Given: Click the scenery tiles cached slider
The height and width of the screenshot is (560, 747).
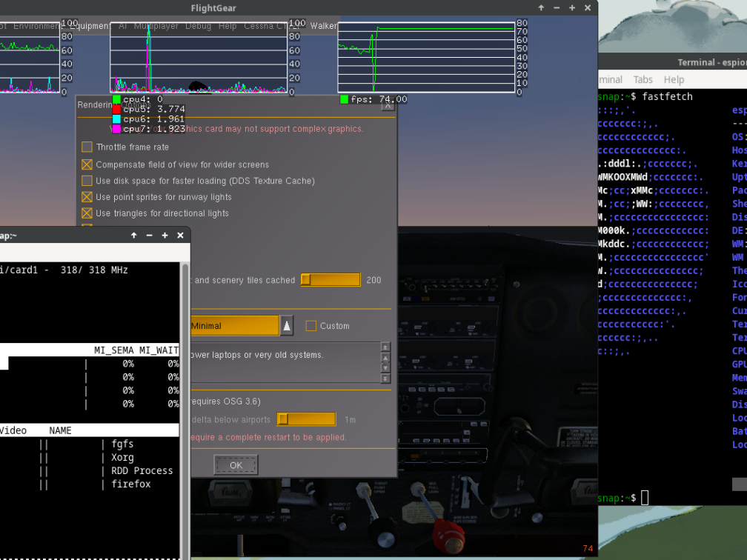Looking at the screenshot, I should click(x=330, y=280).
